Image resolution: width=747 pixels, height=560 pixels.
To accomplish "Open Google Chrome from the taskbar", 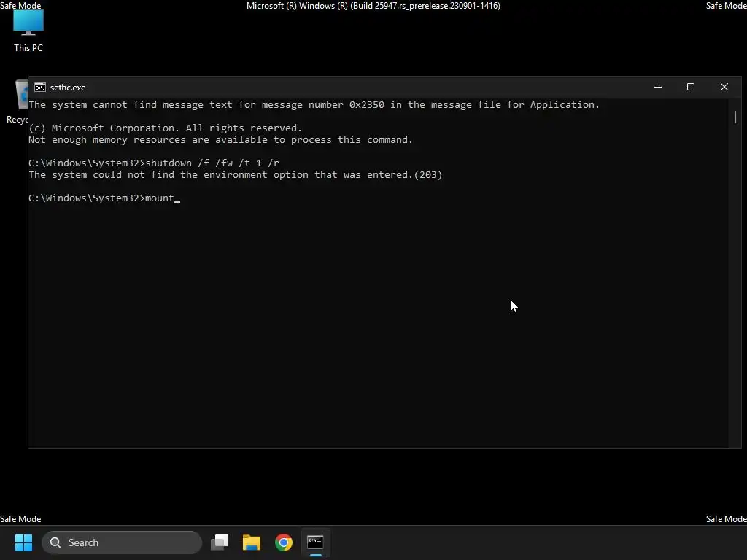I will [x=284, y=542].
